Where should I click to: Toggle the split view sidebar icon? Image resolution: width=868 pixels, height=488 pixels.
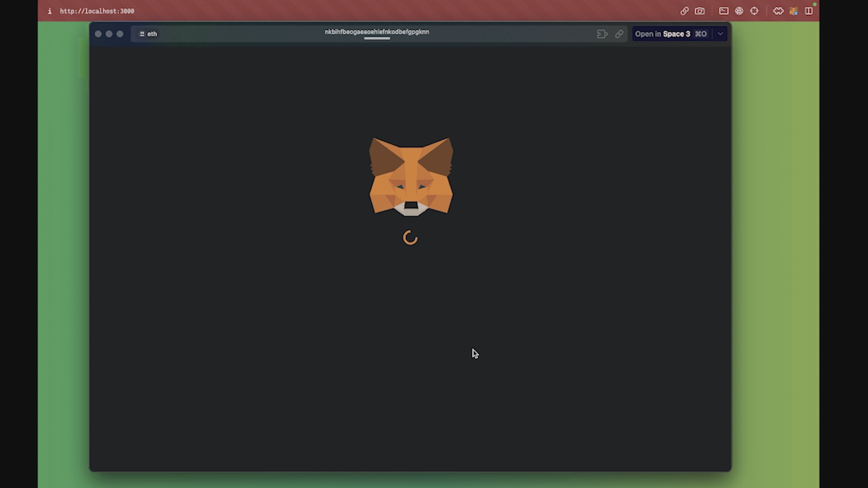pyautogui.click(x=809, y=11)
